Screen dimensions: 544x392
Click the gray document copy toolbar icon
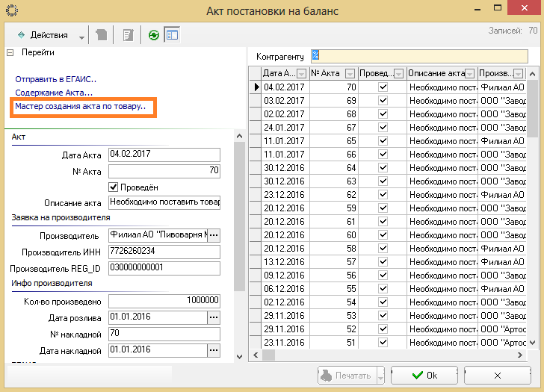pos(102,35)
